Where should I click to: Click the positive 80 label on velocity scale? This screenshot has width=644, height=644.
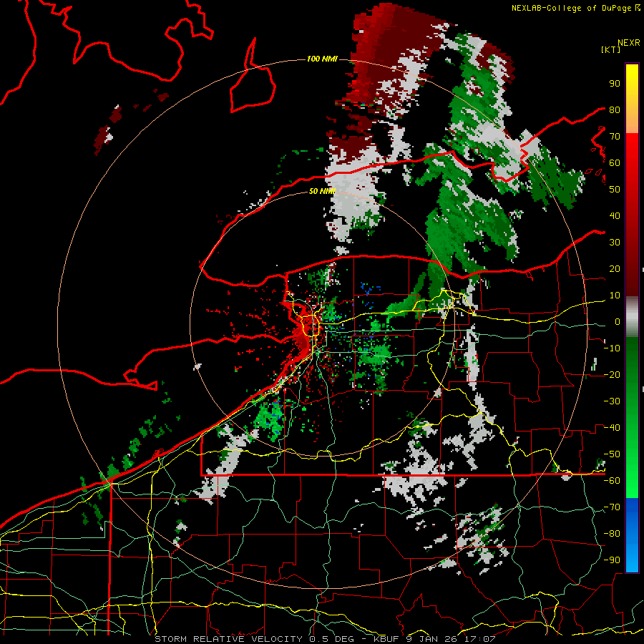tap(615, 109)
